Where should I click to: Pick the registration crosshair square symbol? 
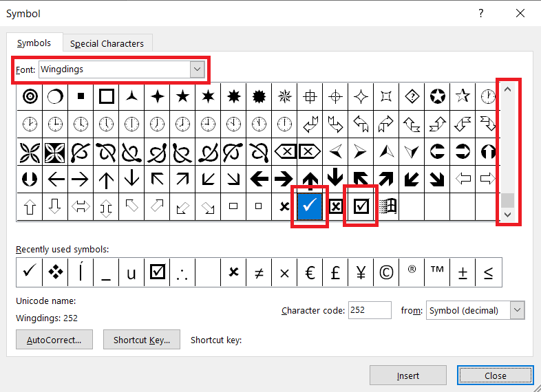click(310, 96)
